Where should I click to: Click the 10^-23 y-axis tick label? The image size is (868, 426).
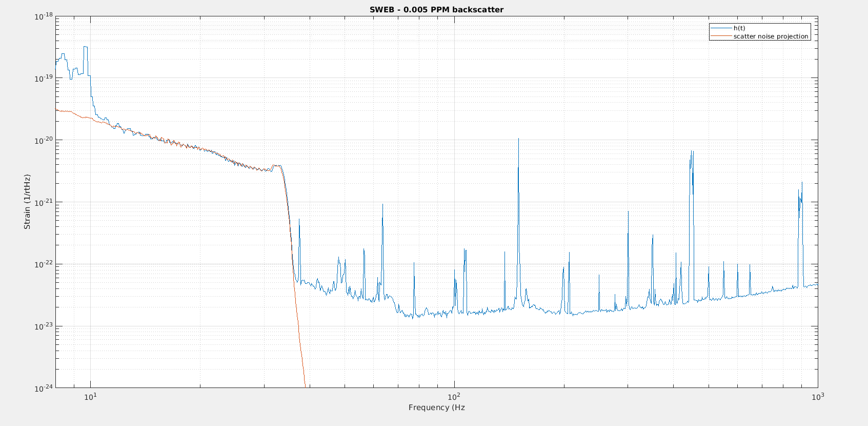pyautogui.click(x=44, y=326)
